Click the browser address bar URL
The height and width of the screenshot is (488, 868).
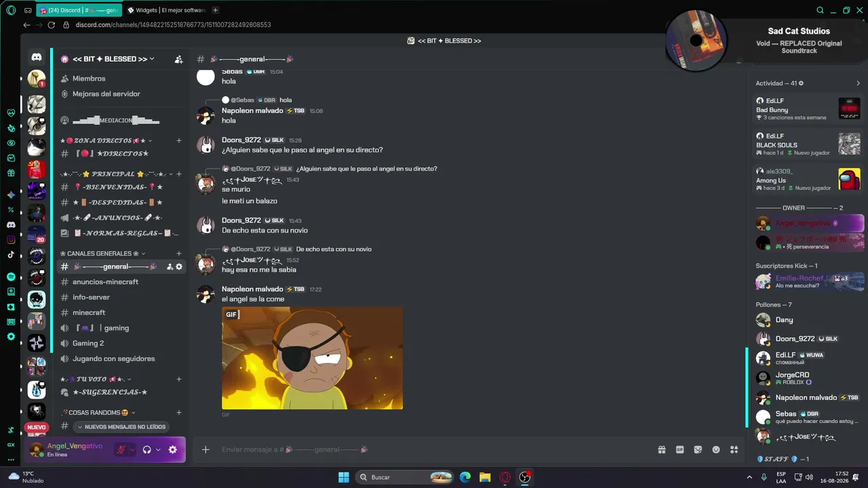174,25
